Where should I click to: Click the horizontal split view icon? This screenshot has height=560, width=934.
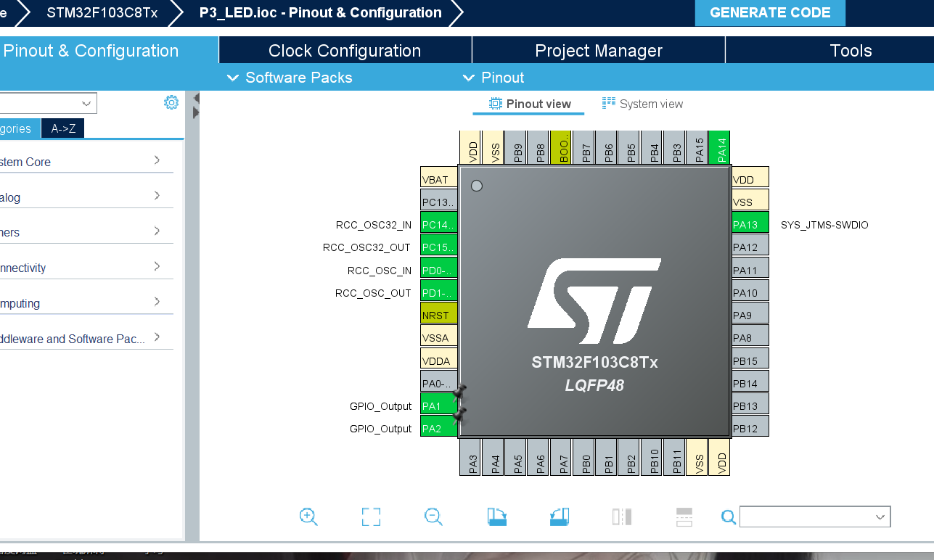pyautogui.click(x=684, y=516)
